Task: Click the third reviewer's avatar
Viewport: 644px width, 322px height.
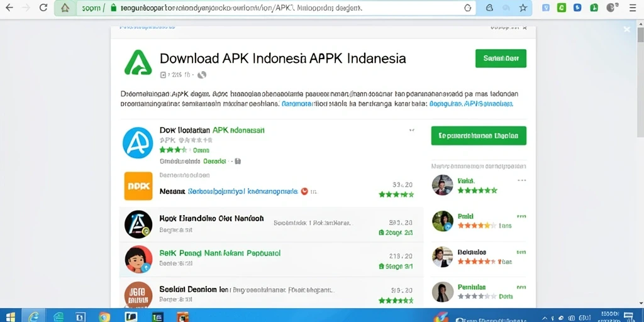Action: tap(442, 257)
